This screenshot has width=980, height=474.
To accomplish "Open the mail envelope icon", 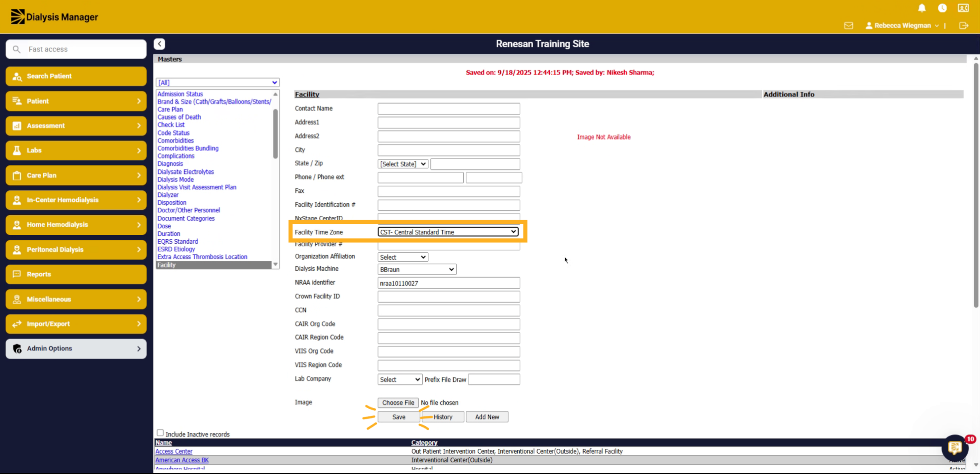I will pyautogui.click(x=849, y=26).
